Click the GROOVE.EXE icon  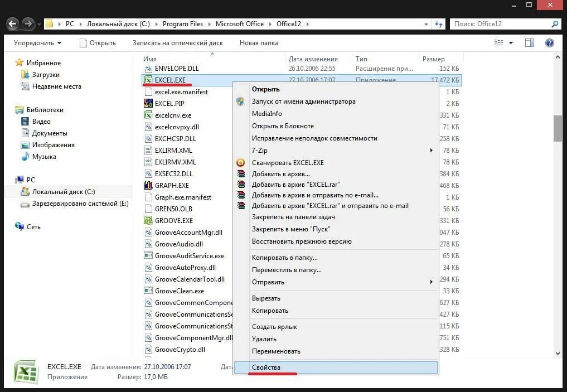(x=148, y=220)
